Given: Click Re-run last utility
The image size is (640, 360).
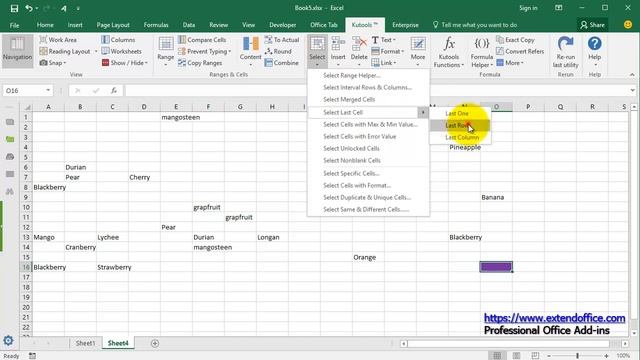Looking at the screenshot, I should click(x=565, y=51).
